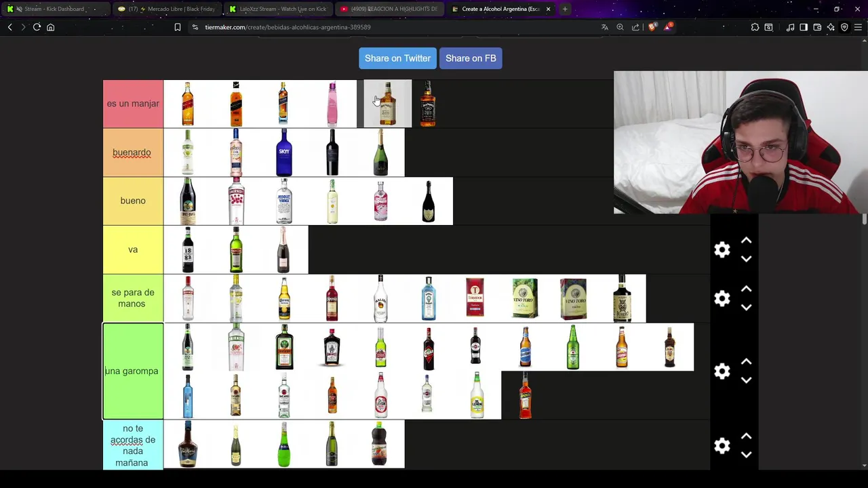Select the Absolut Vodka bottle in 'bueno' row
Viewport: 868px width, 488px height.
[284, 201]
